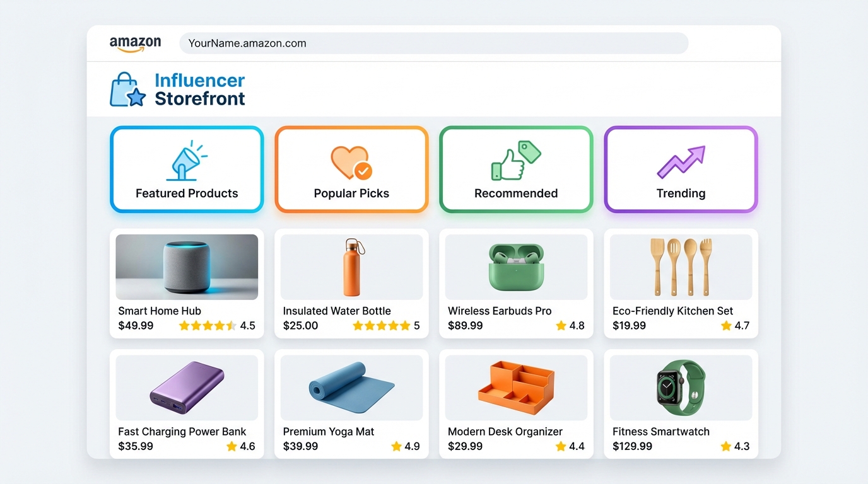
Task: Click the Eco-Friendly Kitchen Set image
Action: [680, 267]
